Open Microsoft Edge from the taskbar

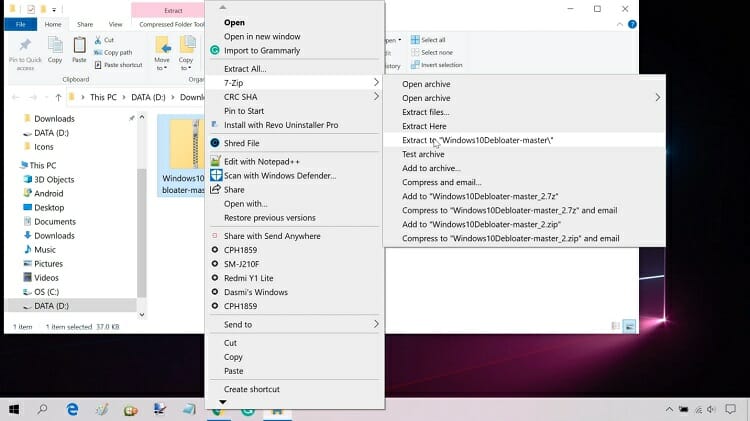72,410
